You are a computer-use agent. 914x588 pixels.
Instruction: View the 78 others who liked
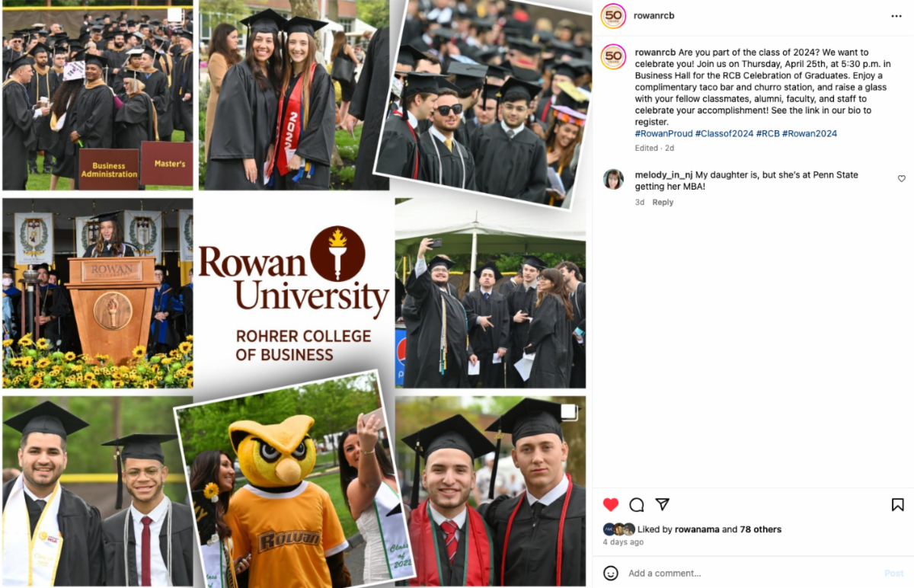pos(760,529)
